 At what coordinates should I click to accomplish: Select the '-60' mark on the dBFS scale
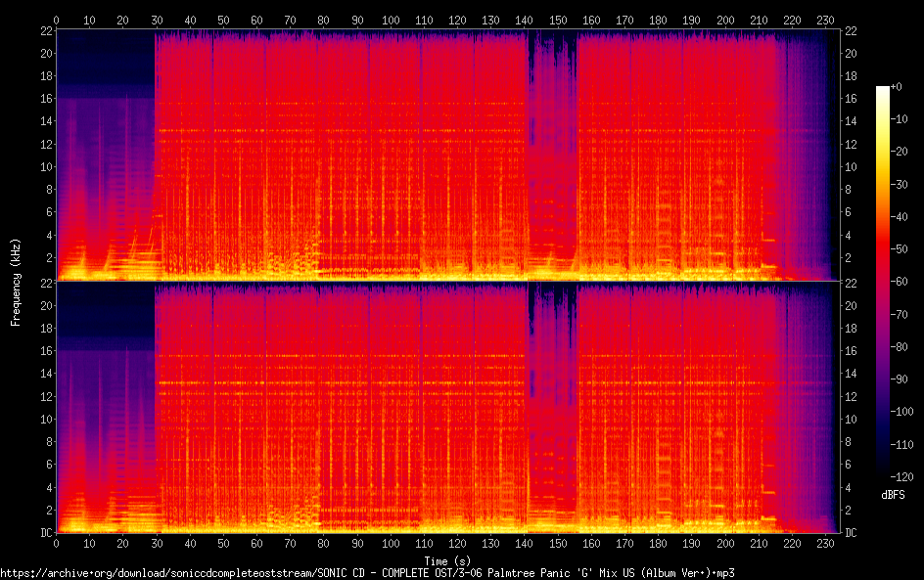[x=896, y=283]
